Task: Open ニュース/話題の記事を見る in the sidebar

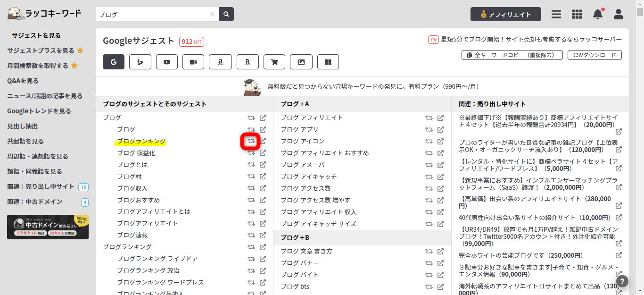Action: (45, 96)
